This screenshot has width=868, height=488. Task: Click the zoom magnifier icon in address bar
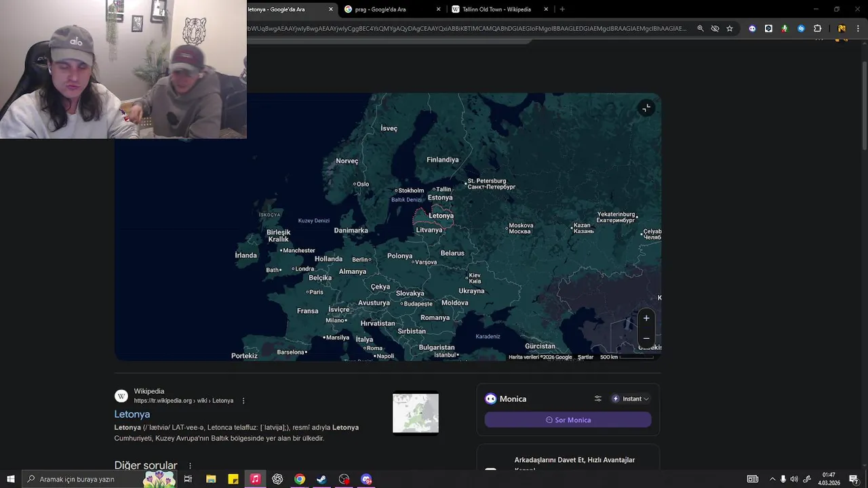click(701, 28)
